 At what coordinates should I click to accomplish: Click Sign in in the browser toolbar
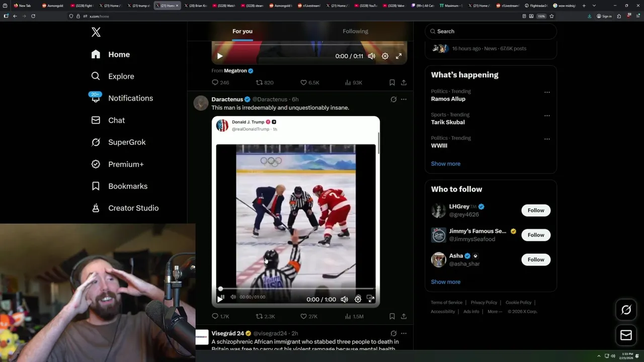(x=604, y=16)
